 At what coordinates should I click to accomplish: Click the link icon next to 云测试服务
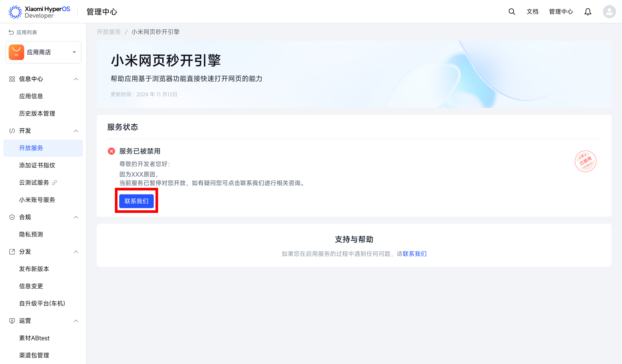coord(55,183)
